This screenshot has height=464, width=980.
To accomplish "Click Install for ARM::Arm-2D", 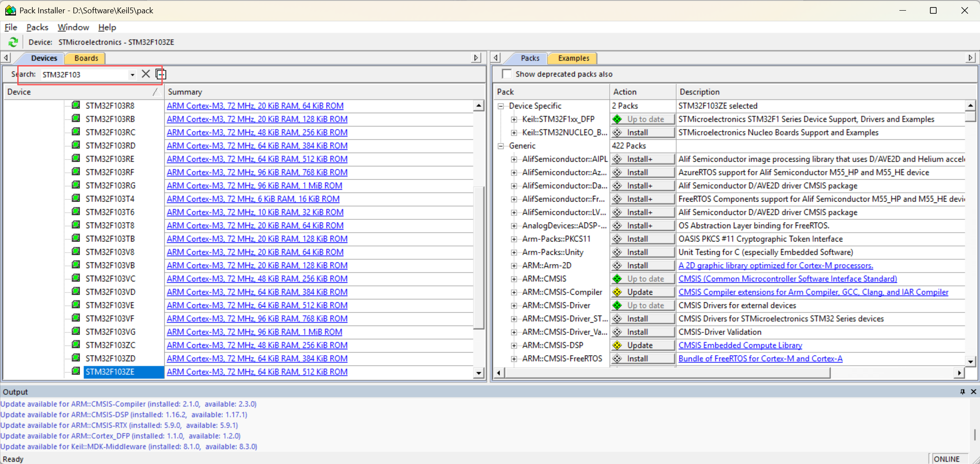I will click(x=643, y=265).
